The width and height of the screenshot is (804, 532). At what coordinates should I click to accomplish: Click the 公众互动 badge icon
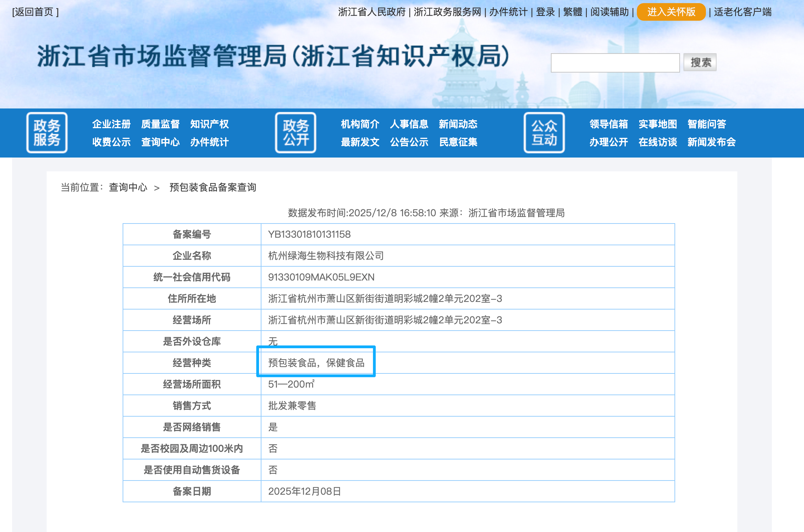click(544, 132)
